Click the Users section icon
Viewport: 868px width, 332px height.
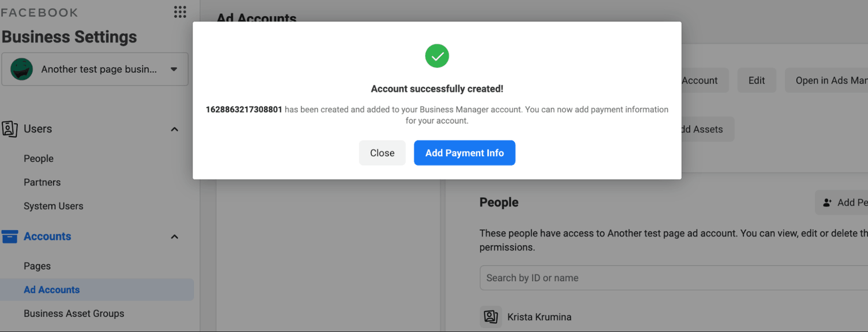click(9, 128)
